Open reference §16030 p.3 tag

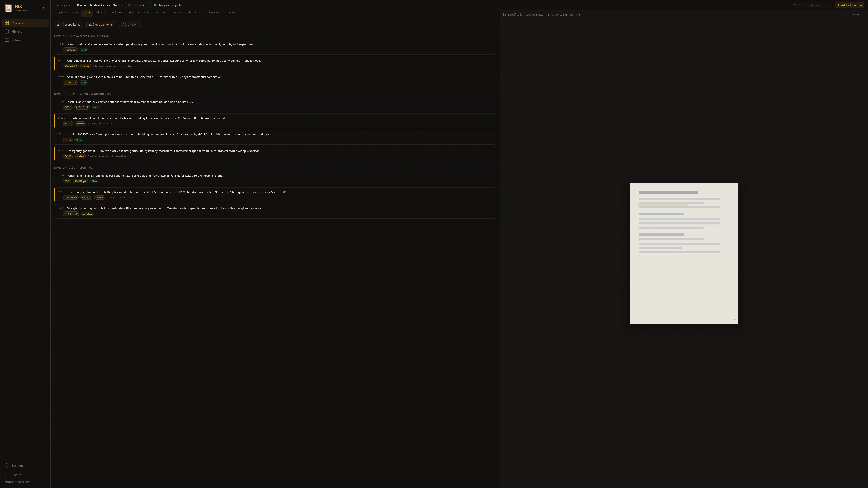coord(70,82)
